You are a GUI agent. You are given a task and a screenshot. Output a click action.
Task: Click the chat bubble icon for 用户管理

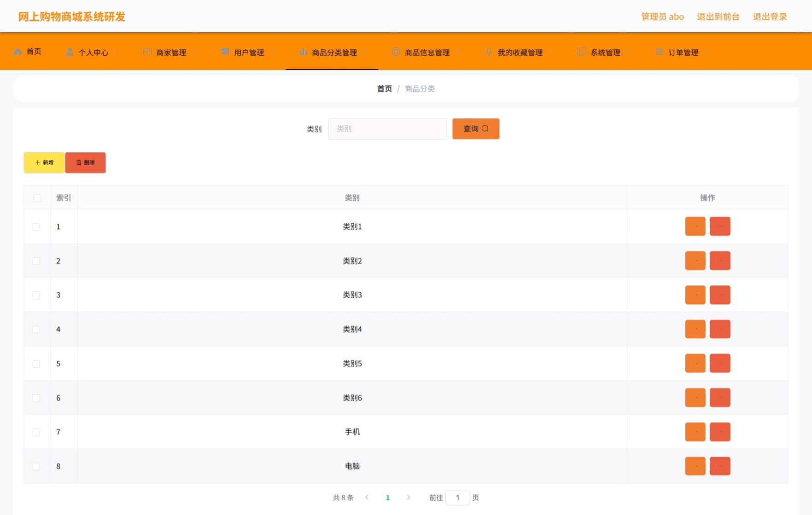point(225,52)
